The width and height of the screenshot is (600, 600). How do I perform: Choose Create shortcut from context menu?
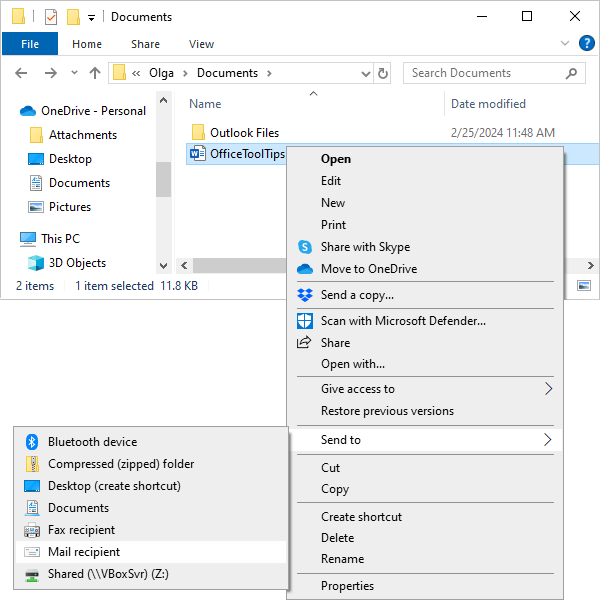click(x=425, y=517)
